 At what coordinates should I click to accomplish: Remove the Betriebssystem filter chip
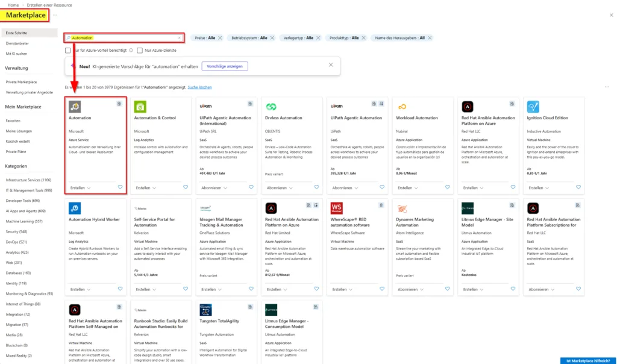pos(272,38)
